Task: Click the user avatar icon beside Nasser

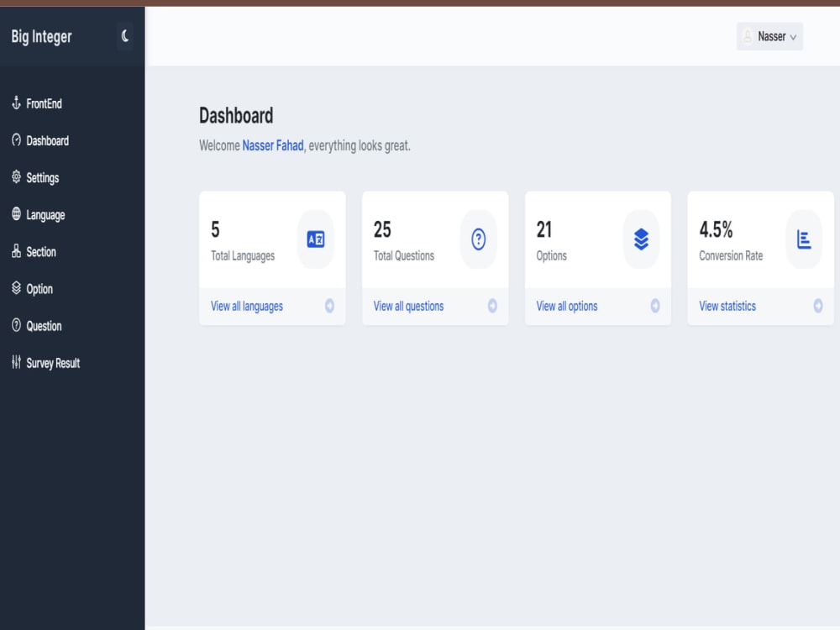Action: [x=748, y=36]
